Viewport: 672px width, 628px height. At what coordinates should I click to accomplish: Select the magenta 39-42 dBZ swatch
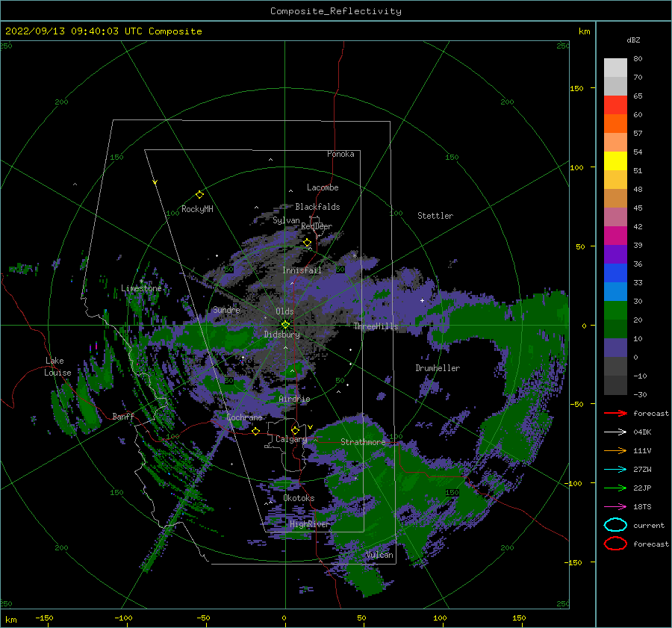(x=615, y=235)
